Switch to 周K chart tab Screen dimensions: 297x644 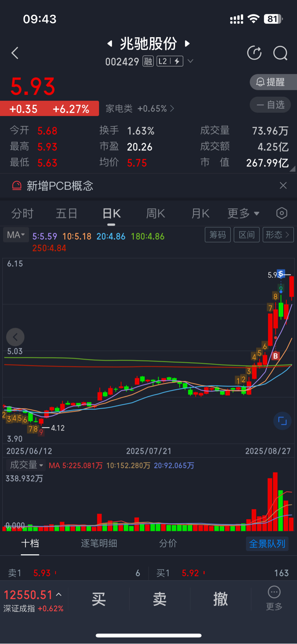155,213
